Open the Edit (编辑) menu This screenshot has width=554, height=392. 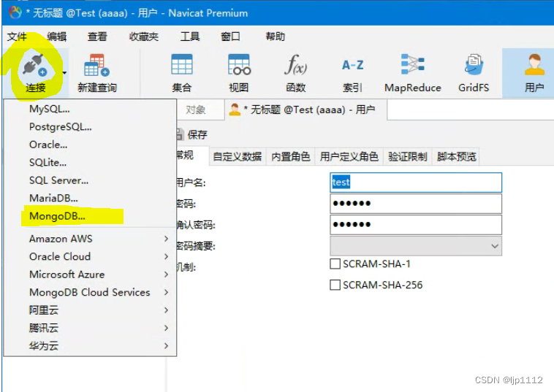56,36
